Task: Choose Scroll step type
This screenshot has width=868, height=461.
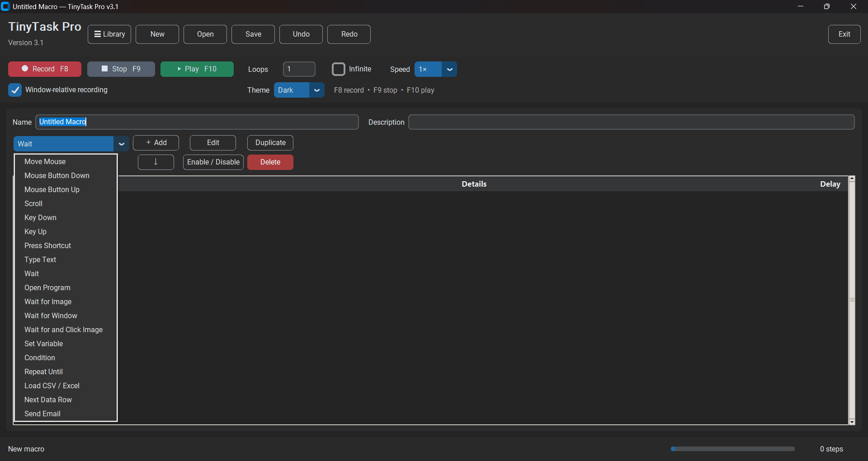Action: (66, 204)
